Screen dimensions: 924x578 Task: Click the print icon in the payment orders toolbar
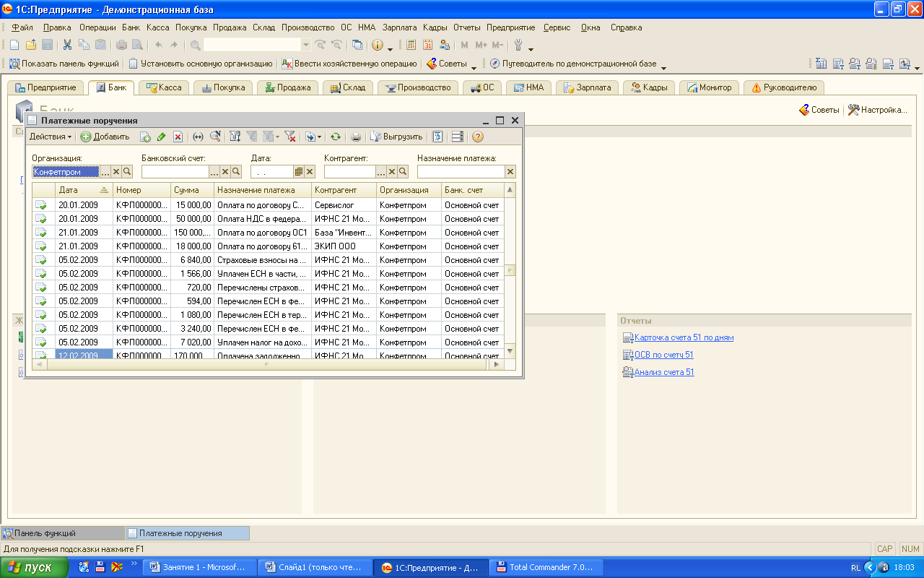355,137
